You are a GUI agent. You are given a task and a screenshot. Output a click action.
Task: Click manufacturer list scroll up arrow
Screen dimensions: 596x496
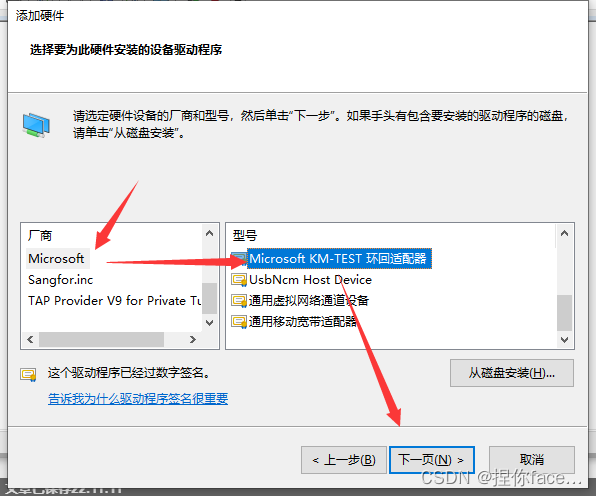209,233
